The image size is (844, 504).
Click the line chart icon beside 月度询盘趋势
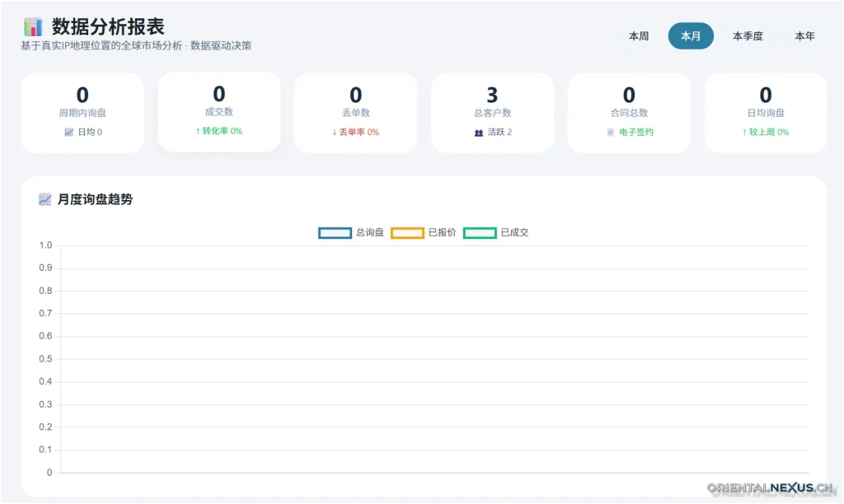[45, 199]
